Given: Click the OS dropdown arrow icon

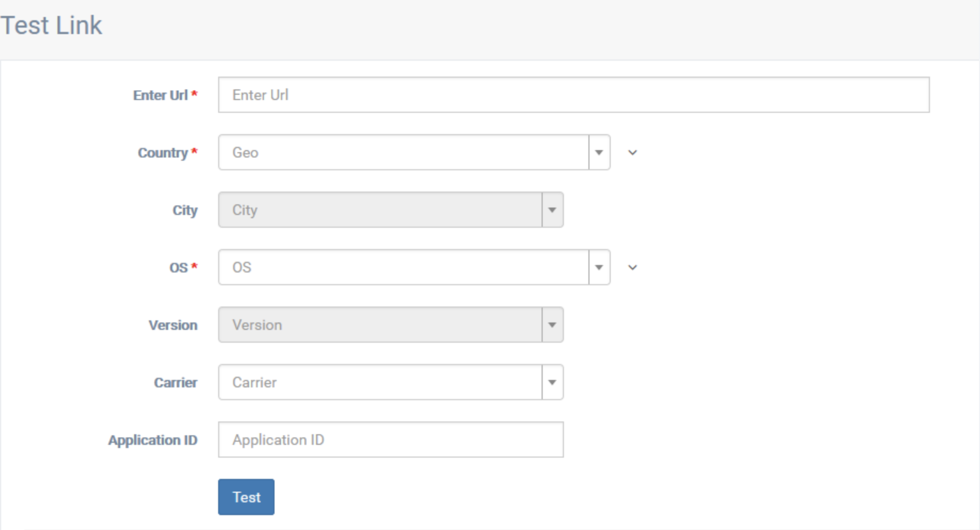Looking at the screenshot, I should (x=599, y=267).
